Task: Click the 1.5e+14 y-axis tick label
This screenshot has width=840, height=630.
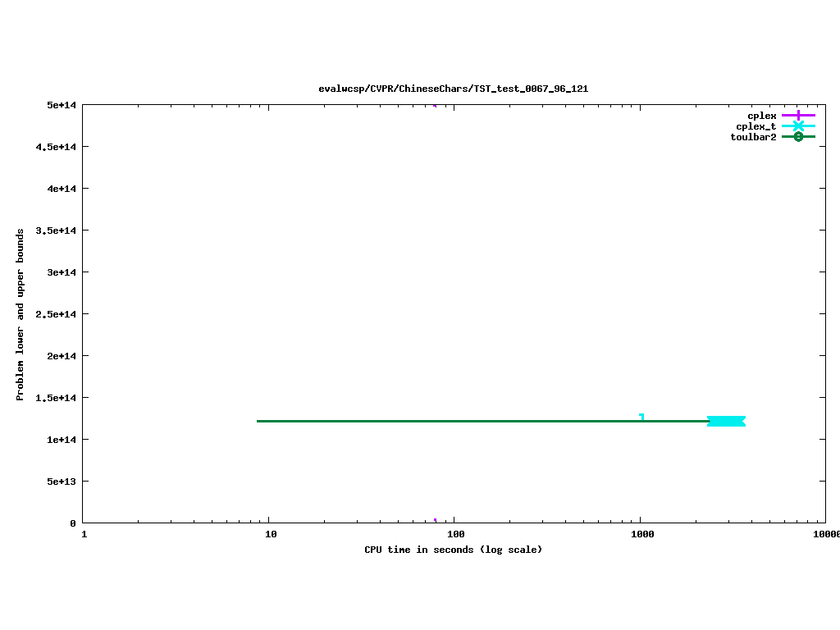Action: [x=56, y=398]
